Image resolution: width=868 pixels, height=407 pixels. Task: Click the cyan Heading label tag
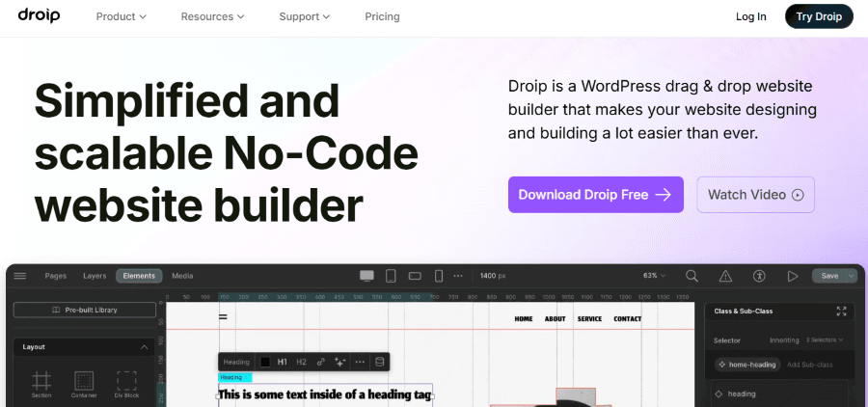235,378
